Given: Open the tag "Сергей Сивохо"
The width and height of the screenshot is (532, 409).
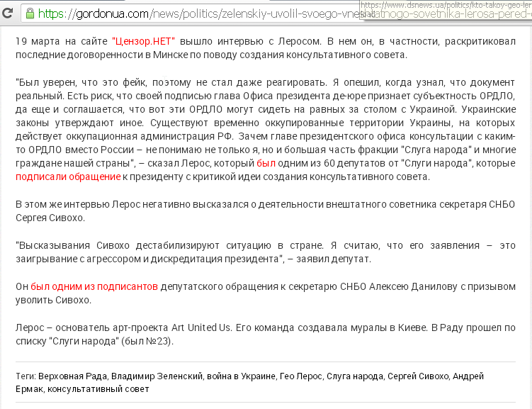Looking at the screenshot, I should [418, 376].
